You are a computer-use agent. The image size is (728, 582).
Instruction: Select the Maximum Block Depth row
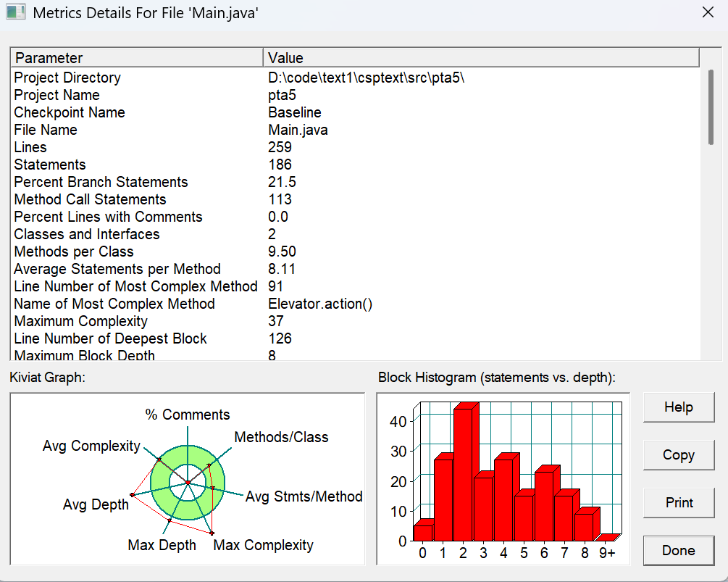point(355,355)
